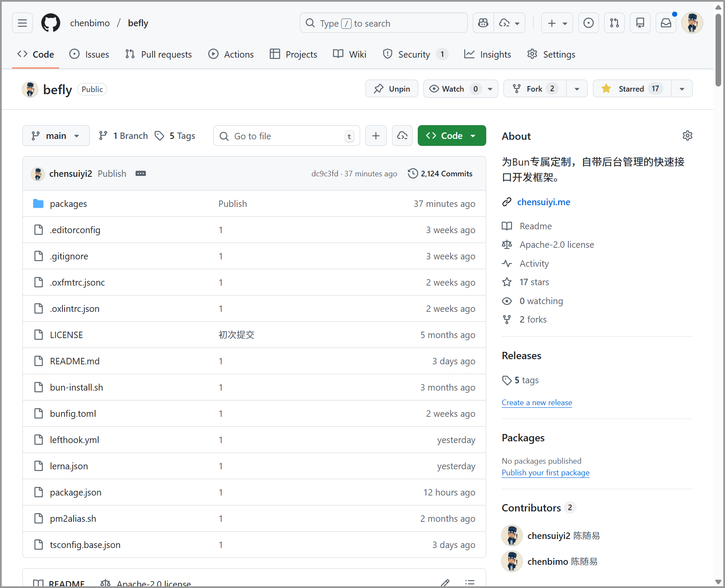Open the chenbimo owner link in breadcrumb
Screen dimensions: 725x588
click(90, 23)
